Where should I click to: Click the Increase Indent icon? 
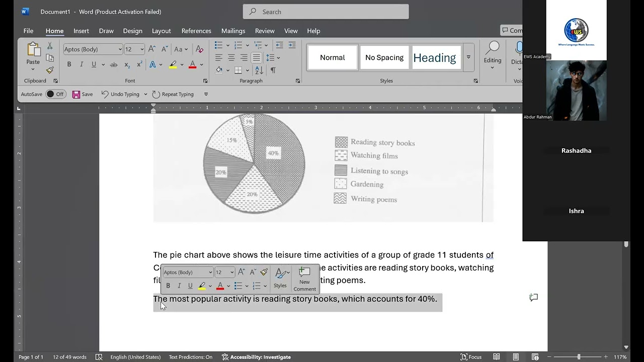[292, 45]
